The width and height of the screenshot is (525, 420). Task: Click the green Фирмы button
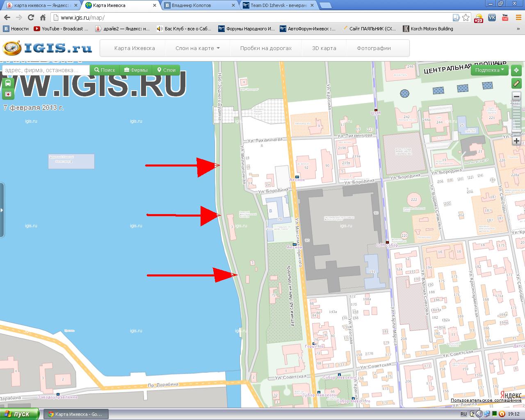click(136, 70)
